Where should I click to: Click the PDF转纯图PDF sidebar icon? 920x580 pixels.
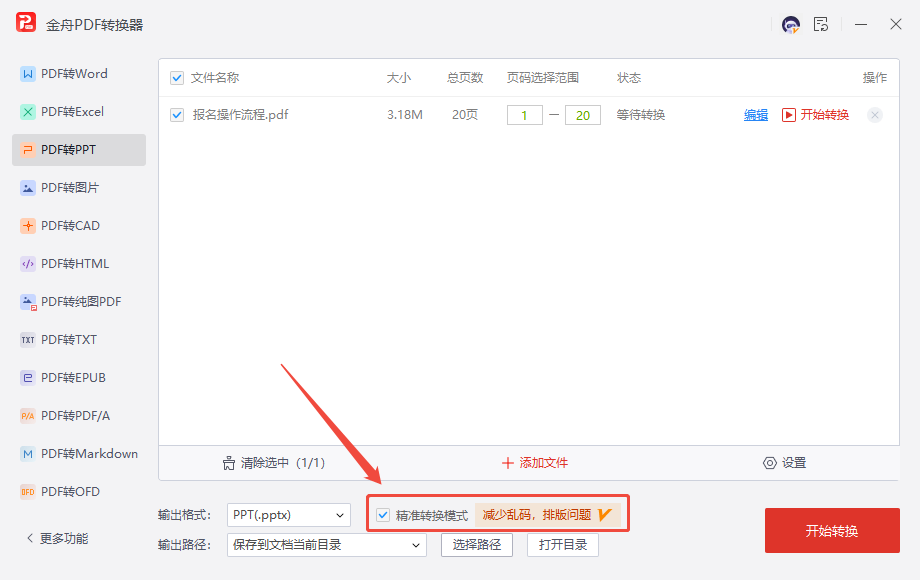pos(28,302)
